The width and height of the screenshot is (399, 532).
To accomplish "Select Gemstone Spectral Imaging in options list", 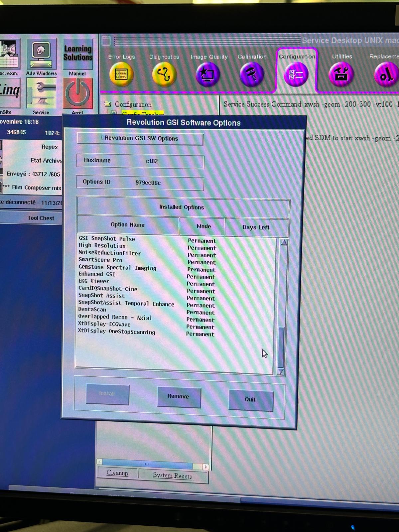I will 117,268.
